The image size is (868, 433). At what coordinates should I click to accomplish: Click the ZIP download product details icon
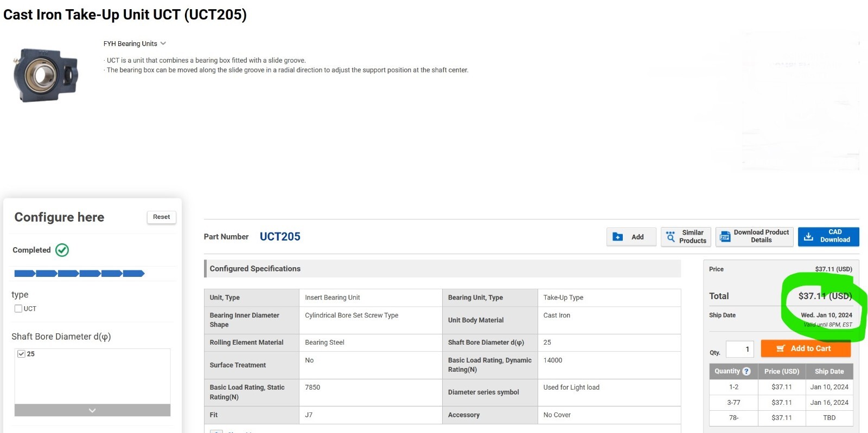[725, 237]
